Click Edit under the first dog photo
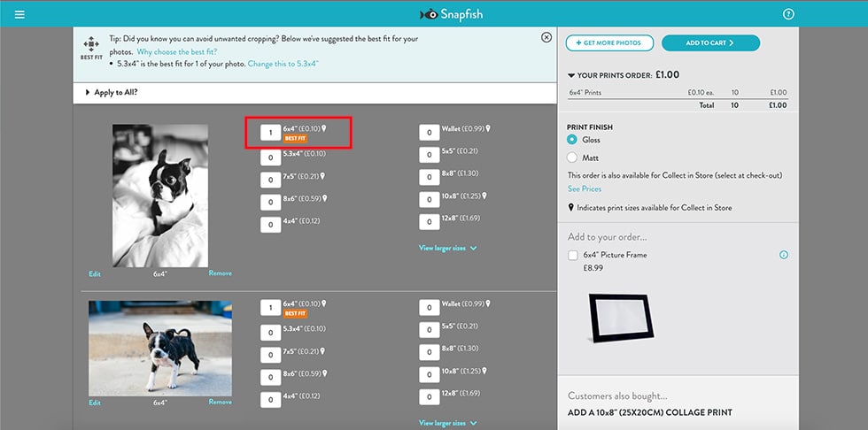 [x=95, y=273]
